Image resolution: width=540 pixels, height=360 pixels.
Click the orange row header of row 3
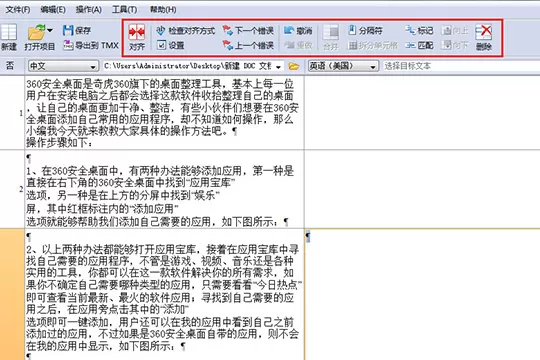point(12,295)
